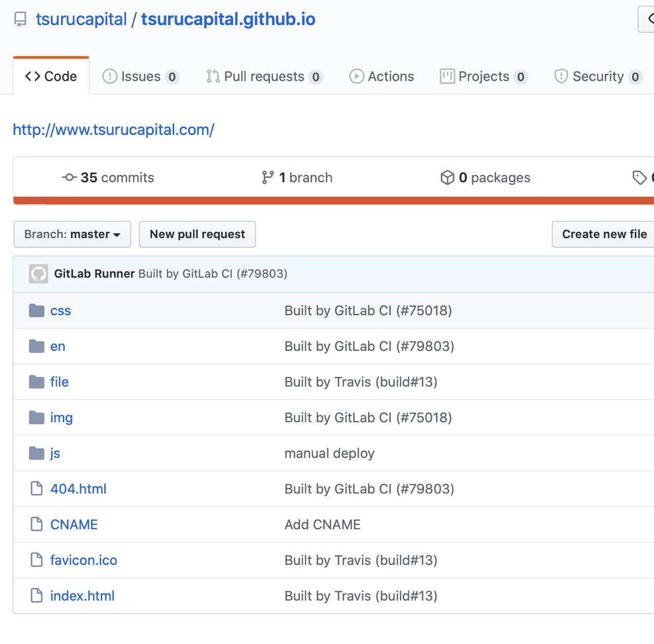Click the orange language bar
654x644 pixels.
pyautogui.click(x=334, y=200)
